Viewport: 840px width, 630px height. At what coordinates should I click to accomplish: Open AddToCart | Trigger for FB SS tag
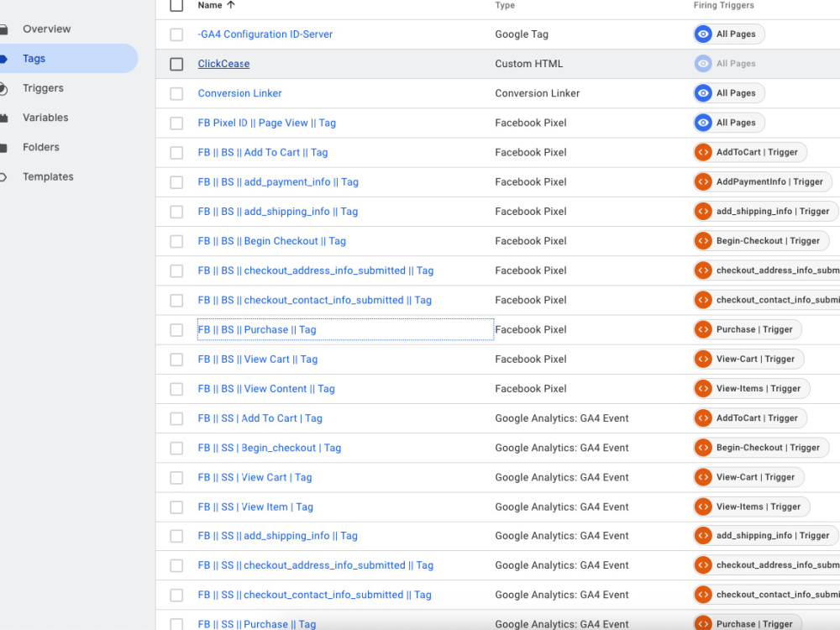750,417
